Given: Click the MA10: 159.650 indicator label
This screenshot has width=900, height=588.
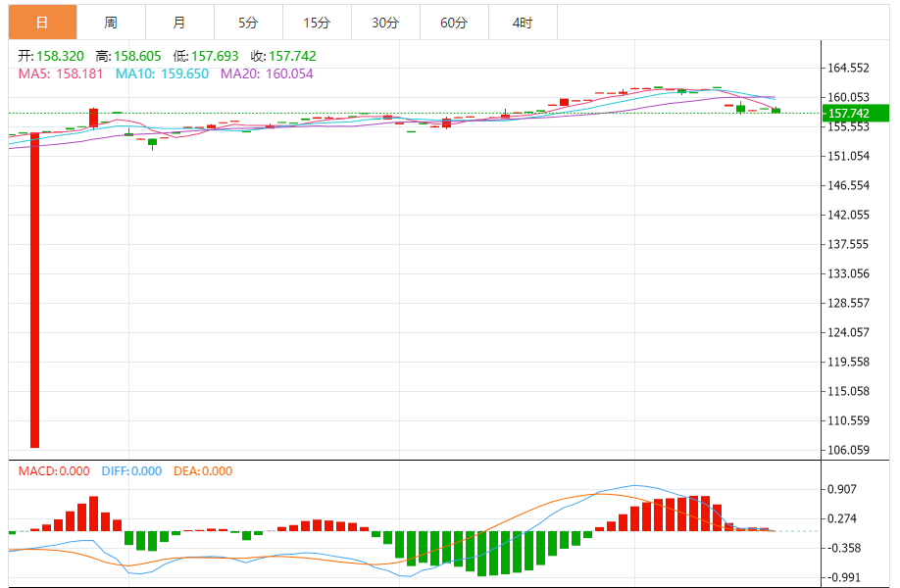Looking at the screenshot, I should pyautogui.click(x=162, y=73).
